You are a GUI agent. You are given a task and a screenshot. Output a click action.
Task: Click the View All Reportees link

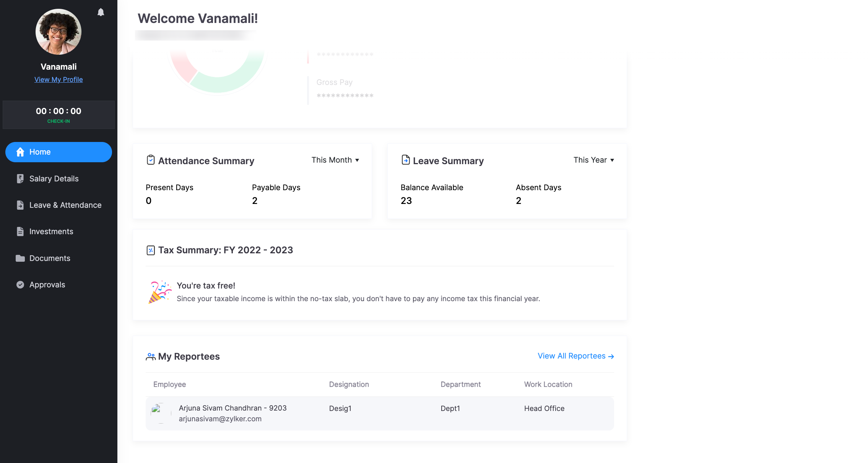pyautogui.click(x=575, y=356)
